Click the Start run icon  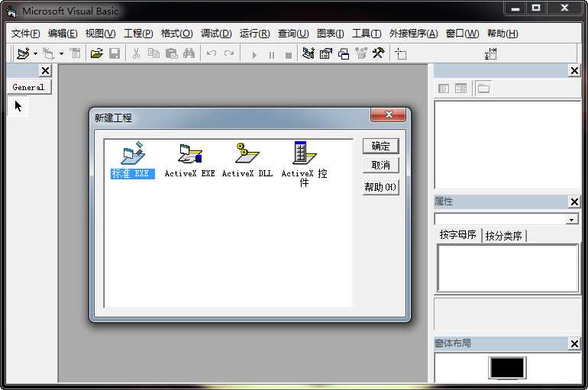click(254, 55)
